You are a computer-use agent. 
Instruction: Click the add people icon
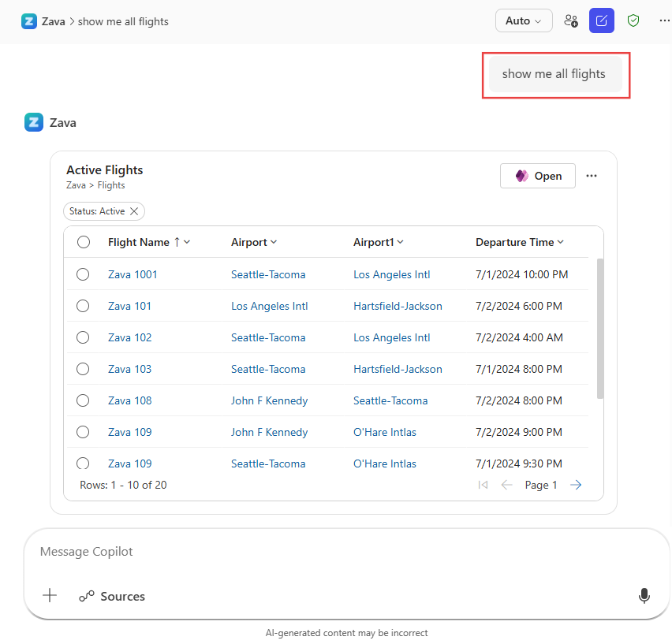tap(570, 20)
